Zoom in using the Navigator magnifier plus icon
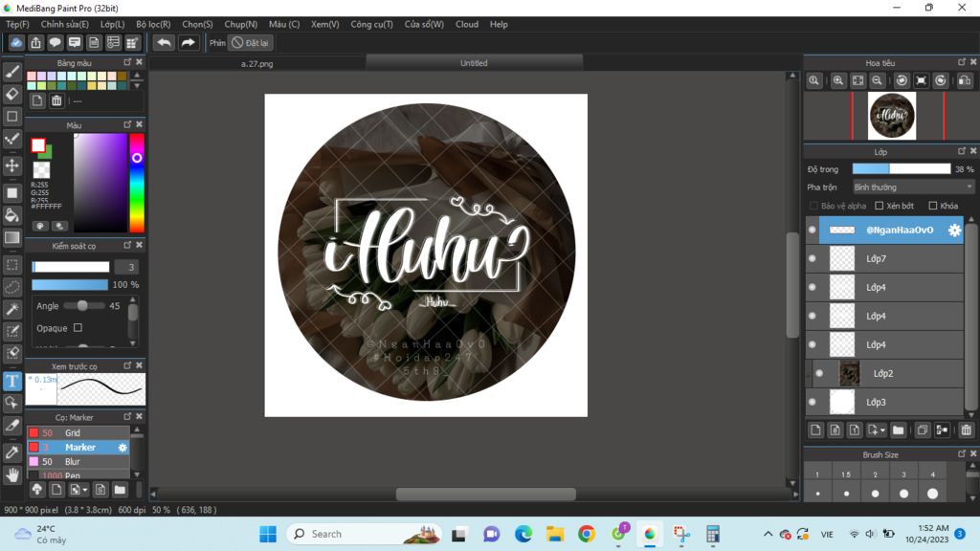 tap(838, 80)
